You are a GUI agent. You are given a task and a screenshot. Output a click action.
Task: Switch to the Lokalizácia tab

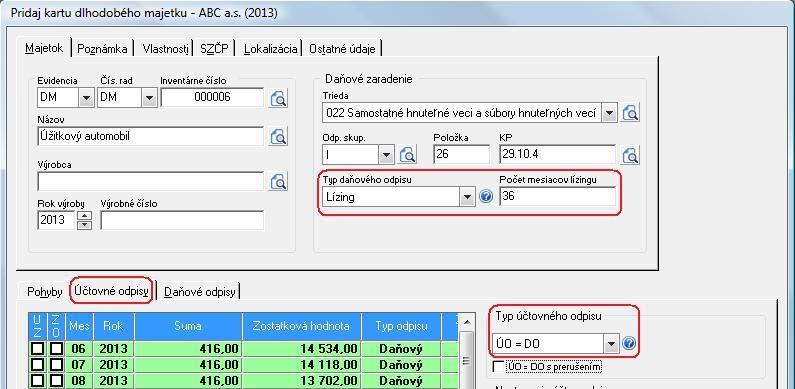270,49
